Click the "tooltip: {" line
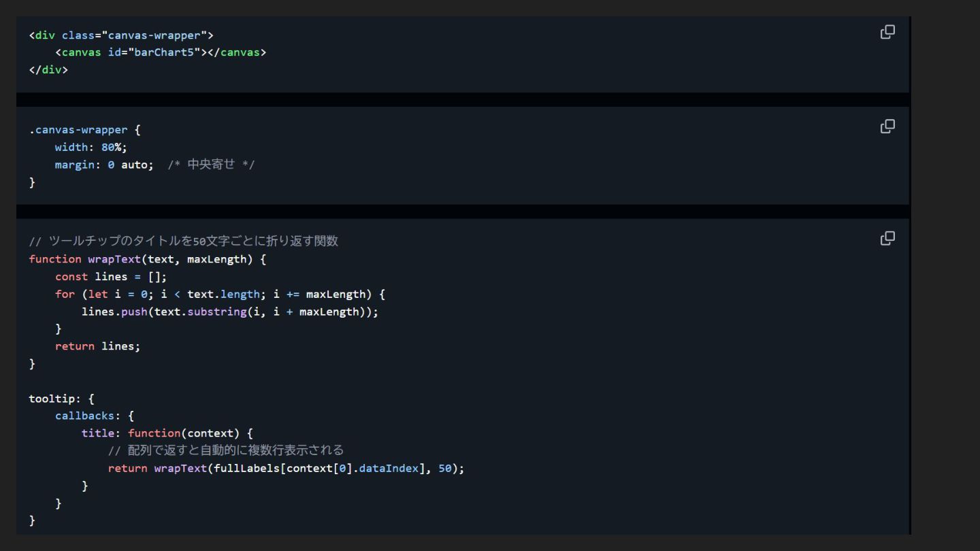The height and width of the screenshot is (551, 980). [61, 399]
